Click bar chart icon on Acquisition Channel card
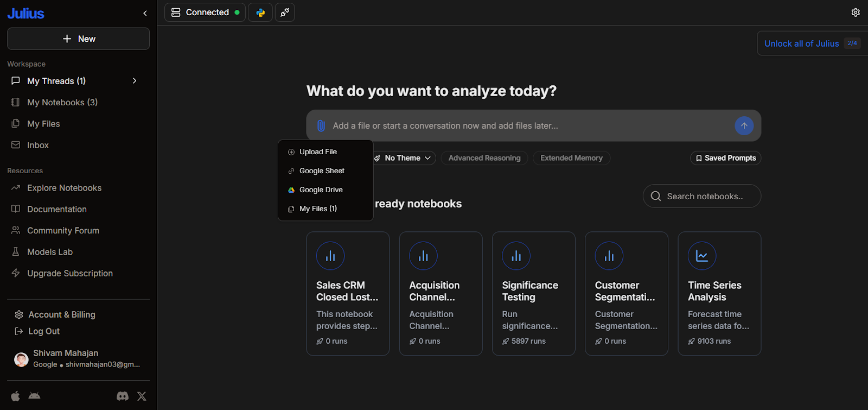This screenshot has width=868, height=410. pos(423,256)
